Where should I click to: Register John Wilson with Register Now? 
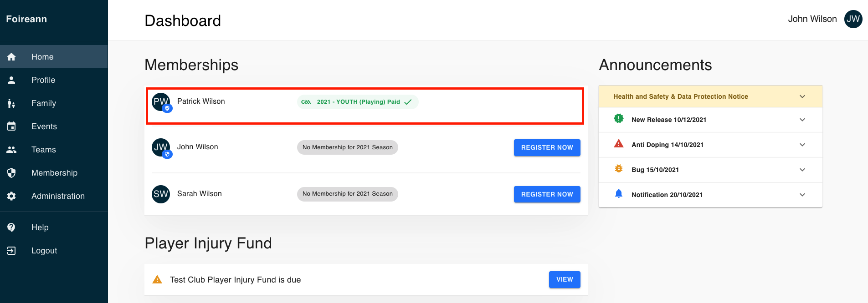tap(547, 147)
